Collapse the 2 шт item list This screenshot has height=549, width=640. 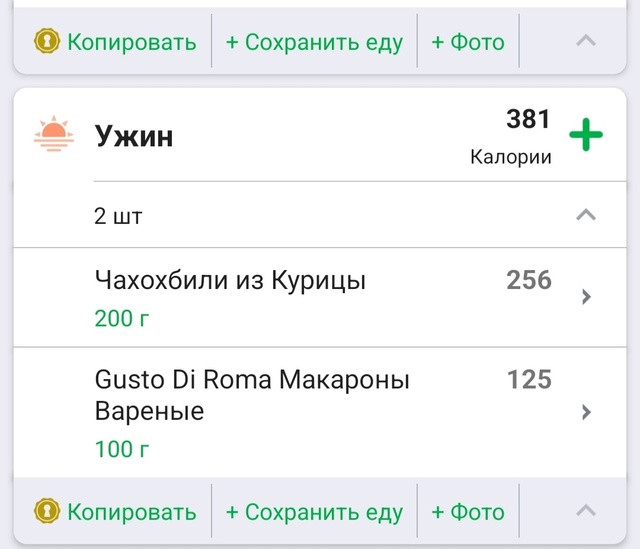(x=587, y=215)
